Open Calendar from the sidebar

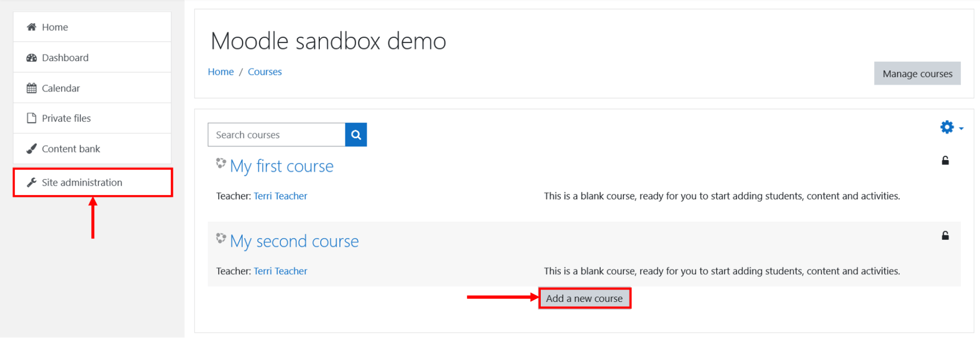(x=92, y=88)
